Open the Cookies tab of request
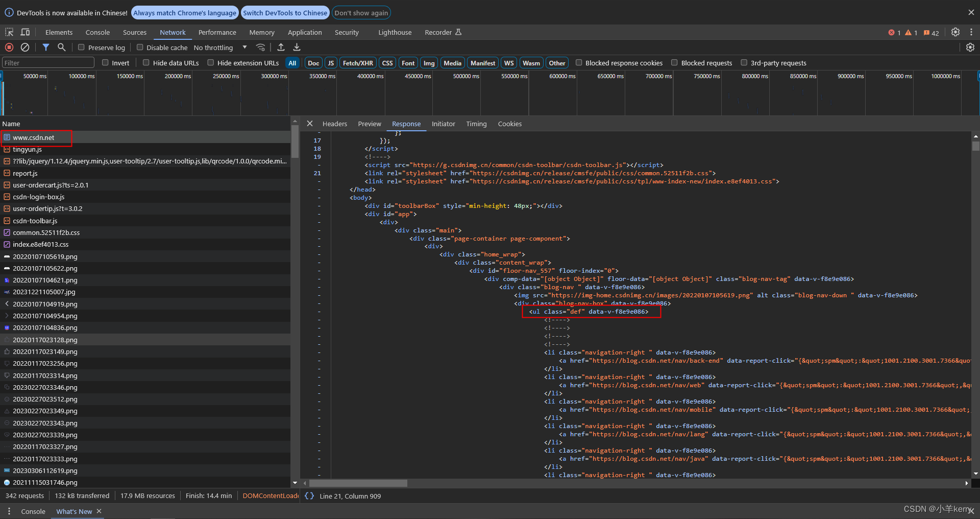The width and height of the screenshot is (980, 519). coord(510,124)
